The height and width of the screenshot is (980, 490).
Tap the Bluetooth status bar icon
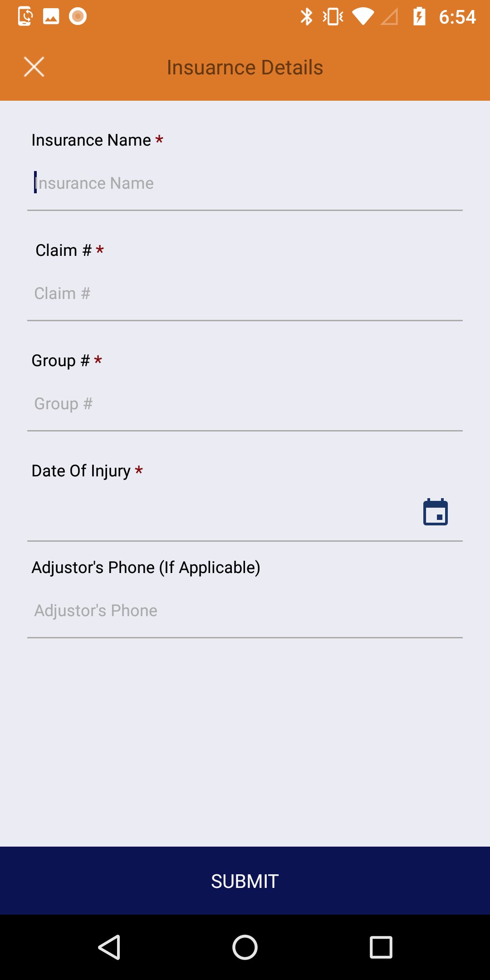(x=307, y=17)
